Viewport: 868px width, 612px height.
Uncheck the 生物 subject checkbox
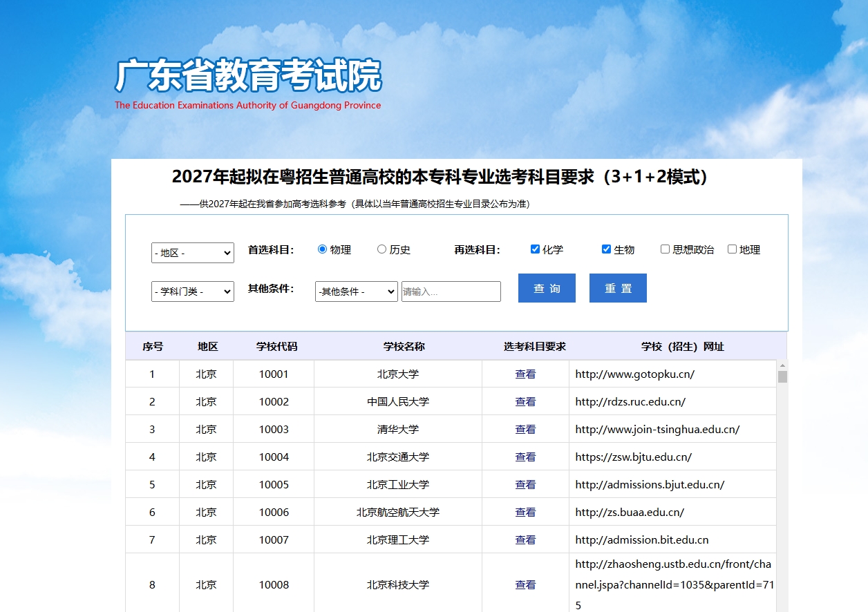606,249
